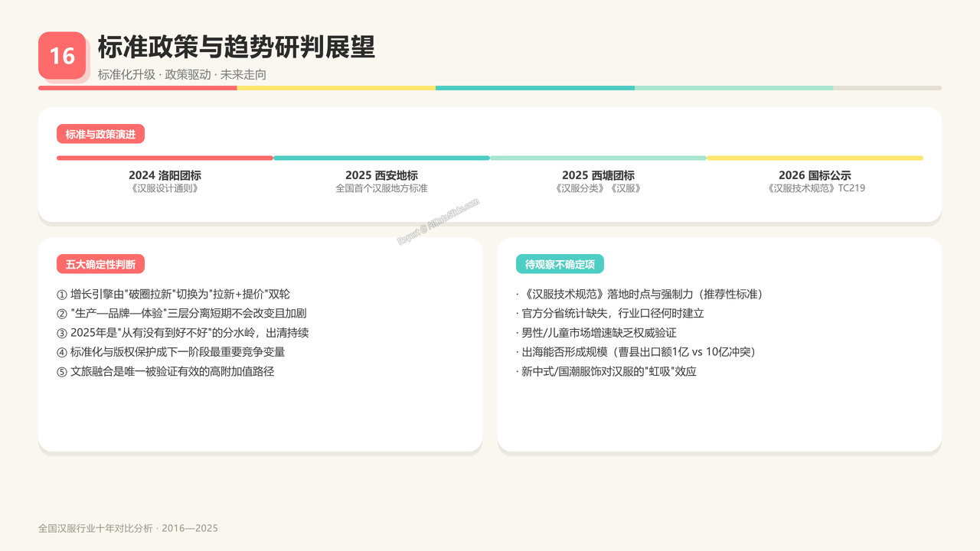Select timeline entry 2026 国标公示
980x551 pixels.
click(815, 175)
